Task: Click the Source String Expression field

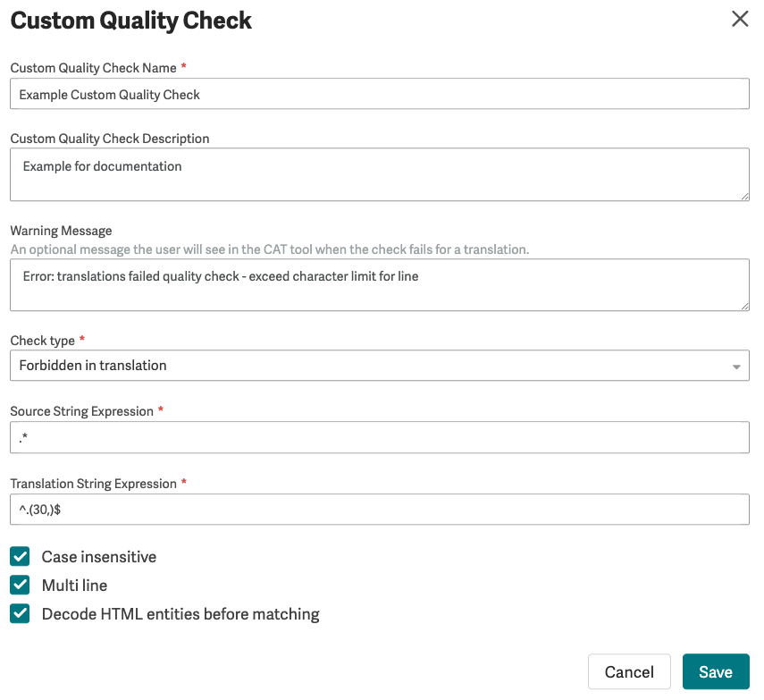Action: (380, 437)
